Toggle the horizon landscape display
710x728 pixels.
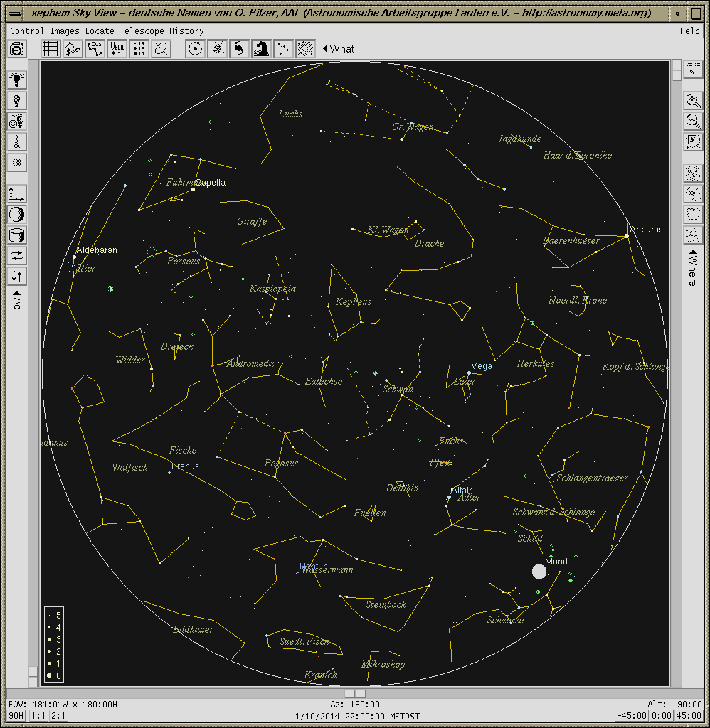tap(73, 49)
